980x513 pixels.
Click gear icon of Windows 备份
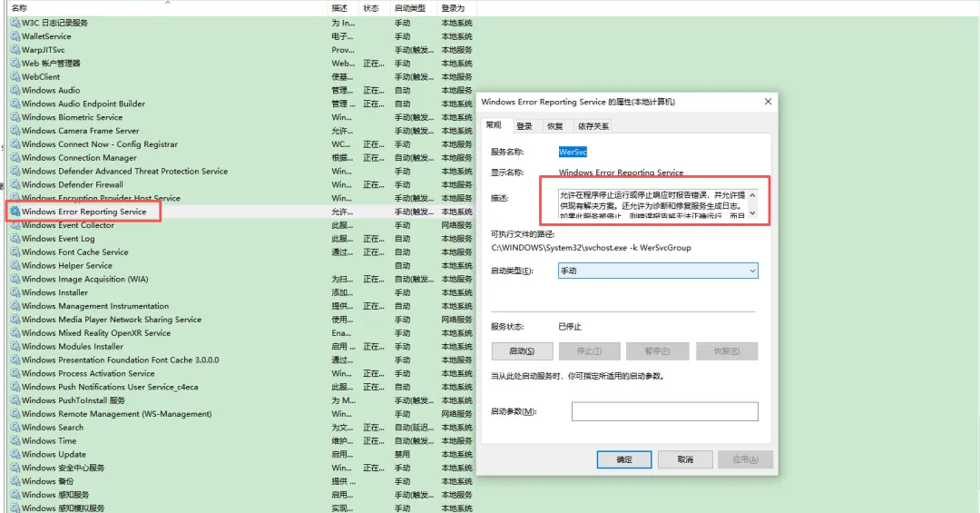[15, 481]
